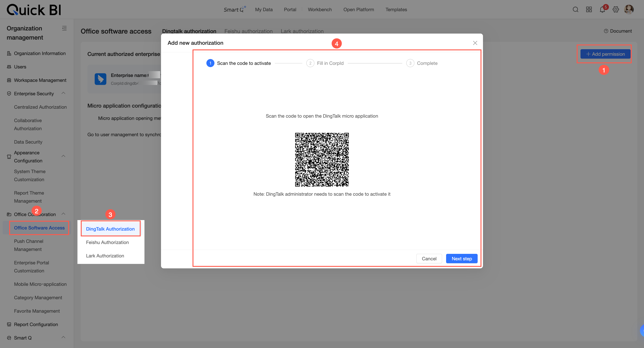Screen dimensions: 644x348
Task: Collapse the Office Collaboration section
Action: click(x=64, y=214)
